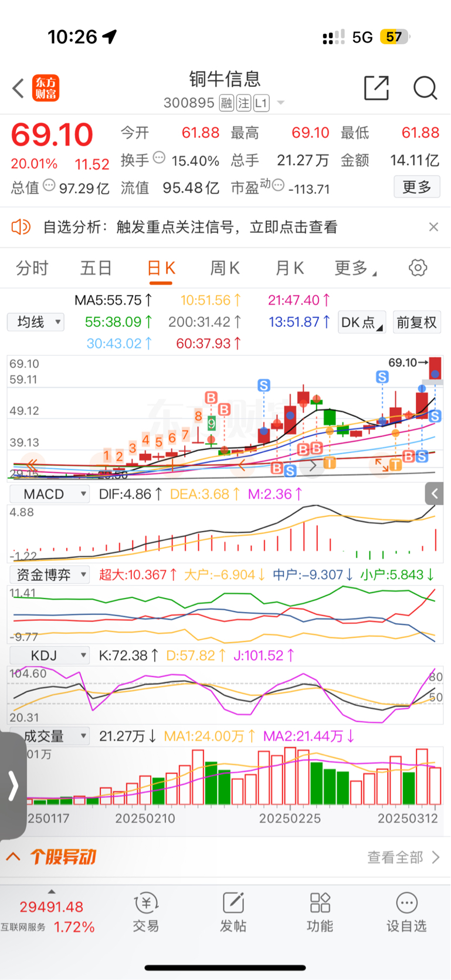Tap the battery 57 status indicator
451x980 pixels.
[x=395, y=37]
